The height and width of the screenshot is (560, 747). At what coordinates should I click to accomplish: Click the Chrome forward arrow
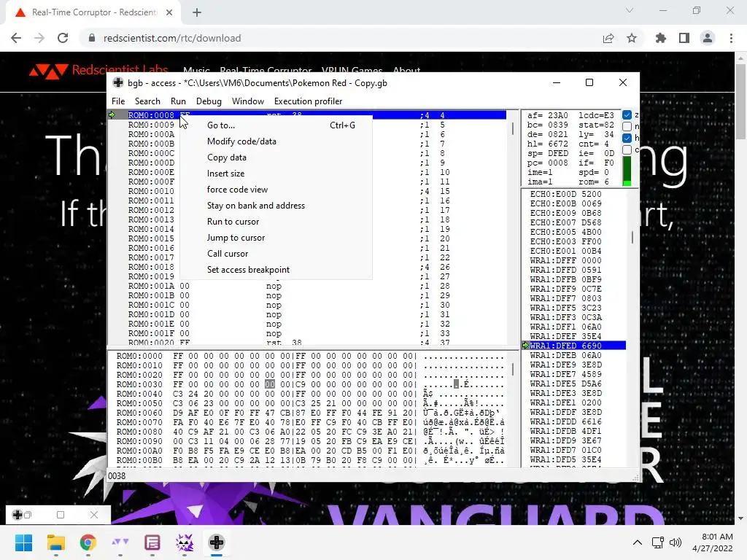(39, 38)
